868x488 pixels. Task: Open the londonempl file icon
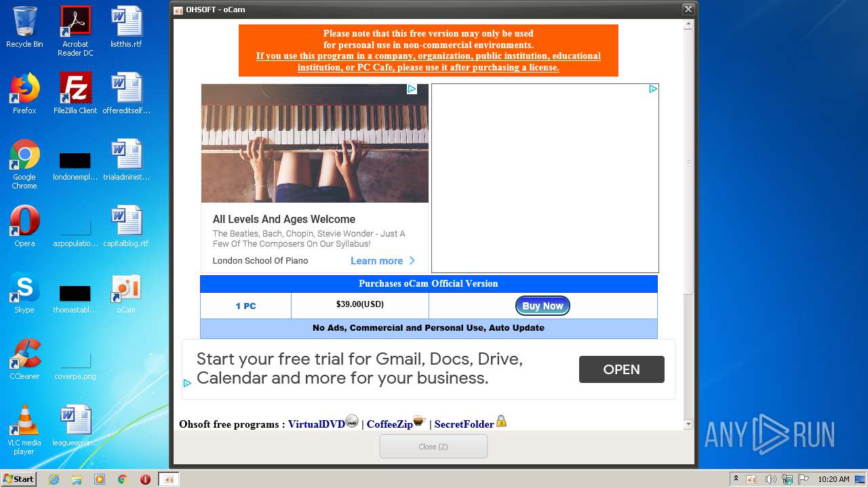tap(75, 167)
